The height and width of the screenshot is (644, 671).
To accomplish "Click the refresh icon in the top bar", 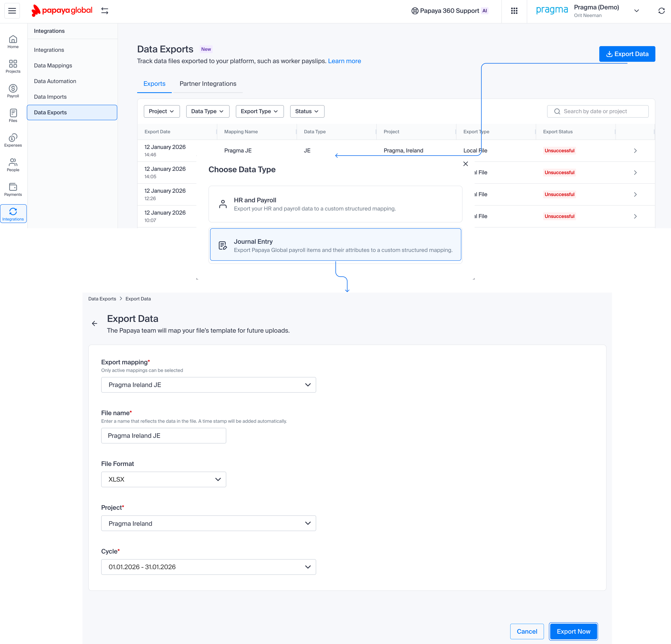I will coord(661,11).
